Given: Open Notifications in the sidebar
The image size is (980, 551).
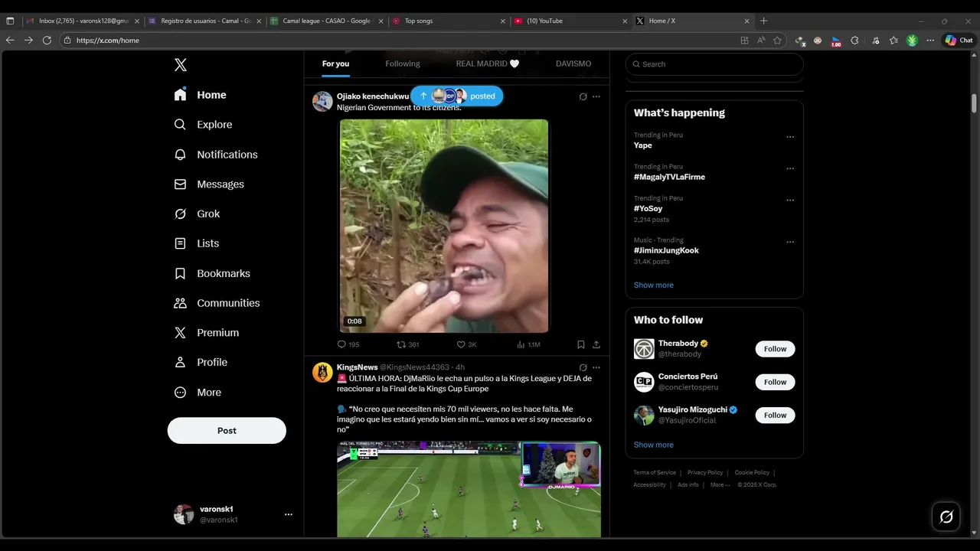Looking at the screenshot, I should pyautogui.click(x=216, y=155).
